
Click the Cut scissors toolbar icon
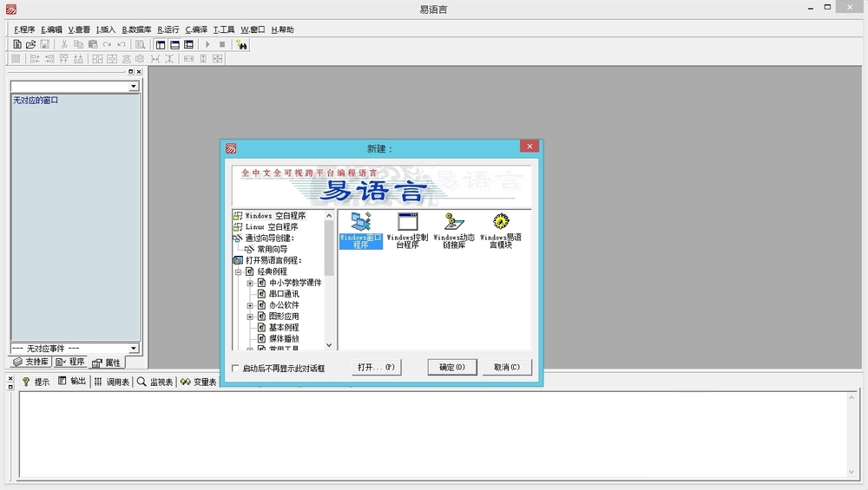pyautogui.click(x=64, y=44)
